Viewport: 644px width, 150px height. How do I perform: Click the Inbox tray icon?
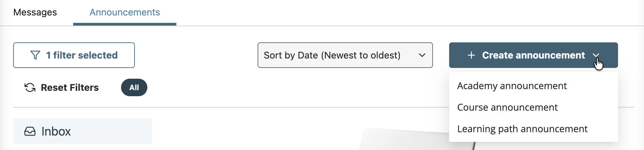pos(30,131)
